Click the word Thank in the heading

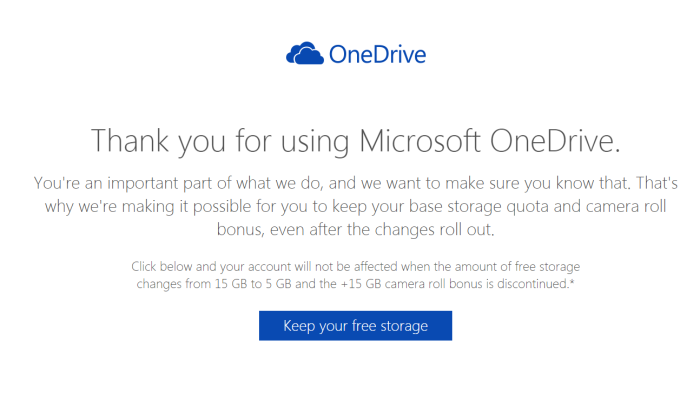click(130, 141)
